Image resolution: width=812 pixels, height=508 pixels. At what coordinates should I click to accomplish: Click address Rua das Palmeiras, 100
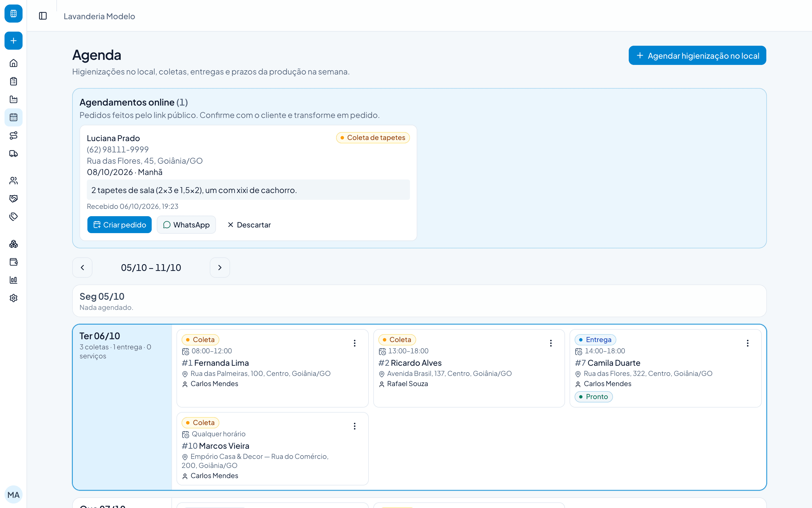click(x=261, y=374)
